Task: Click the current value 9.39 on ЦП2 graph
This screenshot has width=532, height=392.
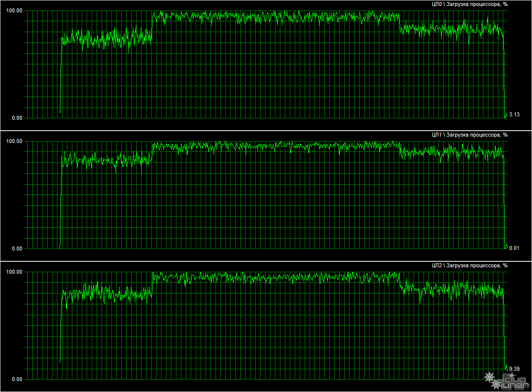Action: click(x=514, y=369)
